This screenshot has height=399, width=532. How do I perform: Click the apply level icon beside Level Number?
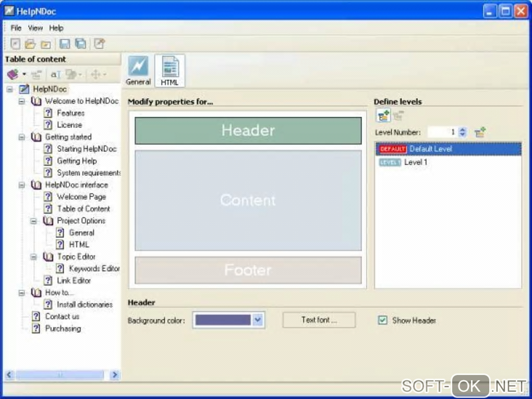480,132
